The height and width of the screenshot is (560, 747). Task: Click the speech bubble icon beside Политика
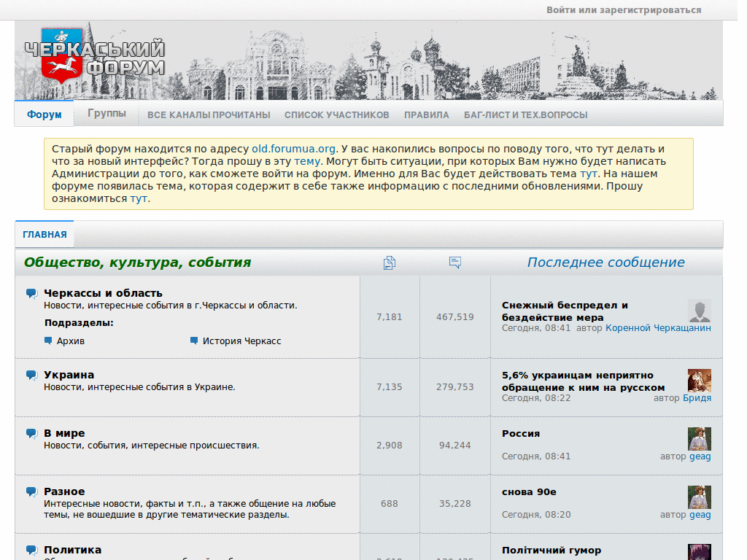coord(31,551)
